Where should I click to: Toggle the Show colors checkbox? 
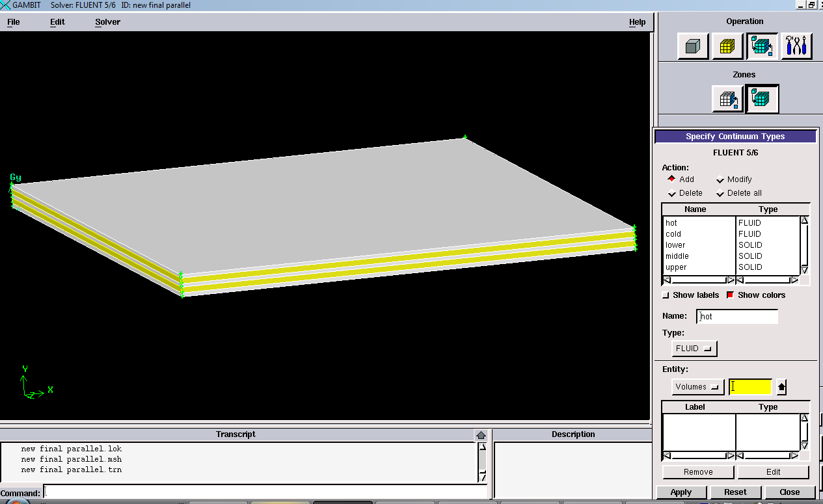pos(730,295)
